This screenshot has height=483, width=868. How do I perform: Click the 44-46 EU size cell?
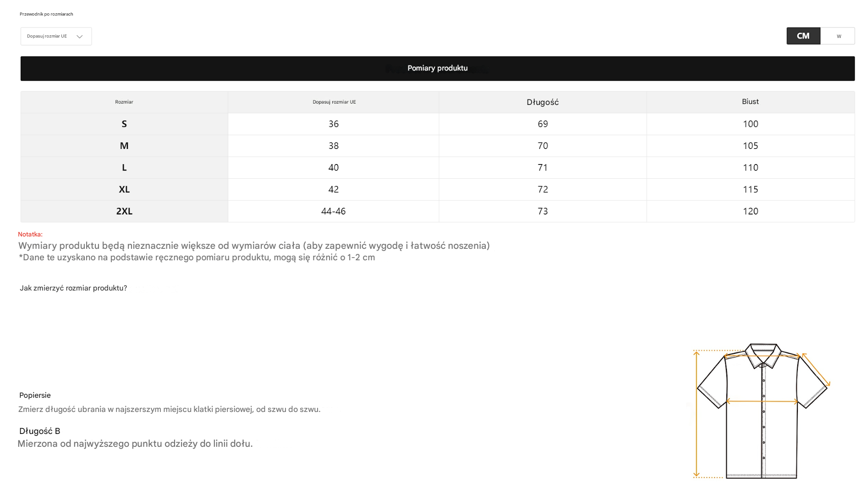333,211
